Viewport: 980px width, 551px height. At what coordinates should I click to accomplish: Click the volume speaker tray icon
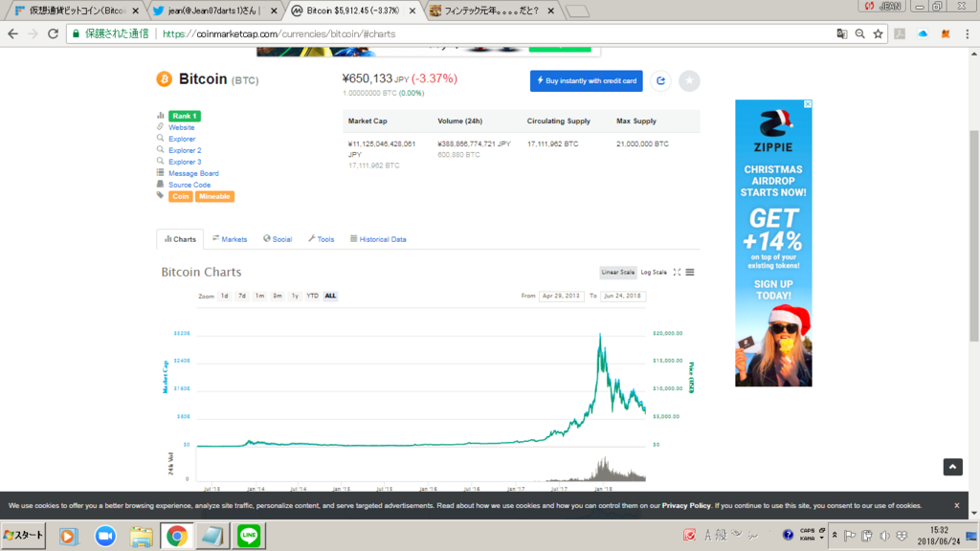pos(884,536)
